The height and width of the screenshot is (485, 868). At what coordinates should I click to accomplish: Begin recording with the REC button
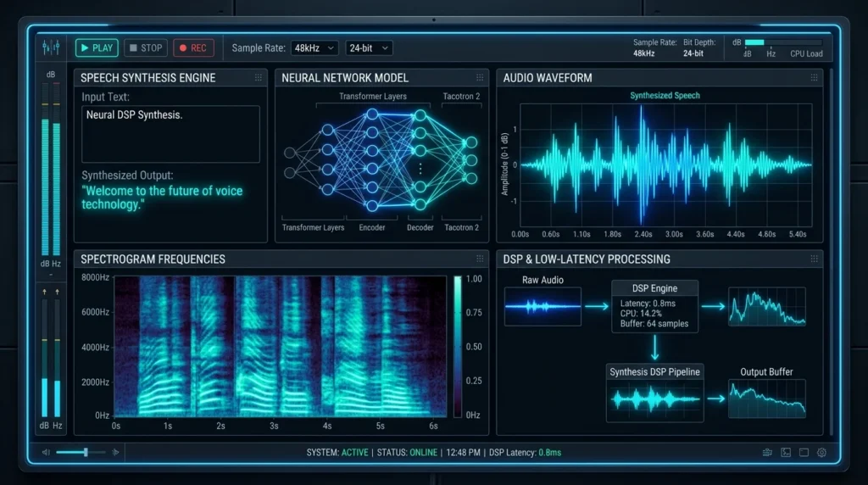193,48
